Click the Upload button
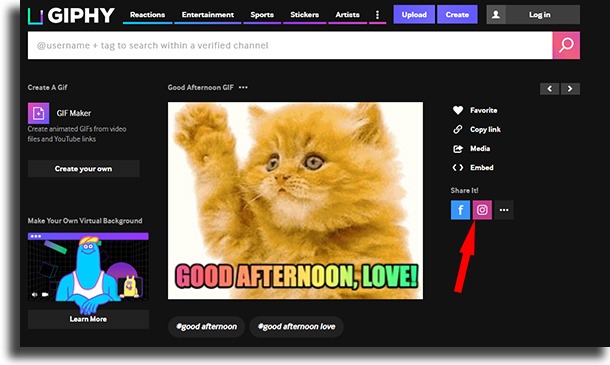 (x=414, y=15)
